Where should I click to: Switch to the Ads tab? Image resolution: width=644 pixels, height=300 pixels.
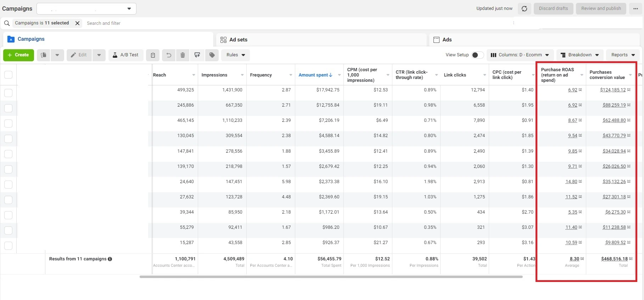[447, 40]
